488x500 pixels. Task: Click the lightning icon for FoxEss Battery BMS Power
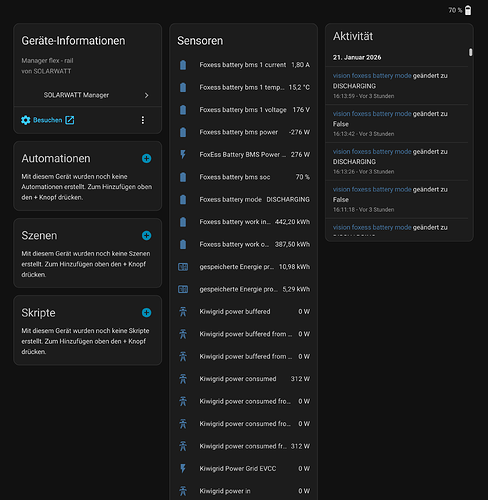(183, 155)
